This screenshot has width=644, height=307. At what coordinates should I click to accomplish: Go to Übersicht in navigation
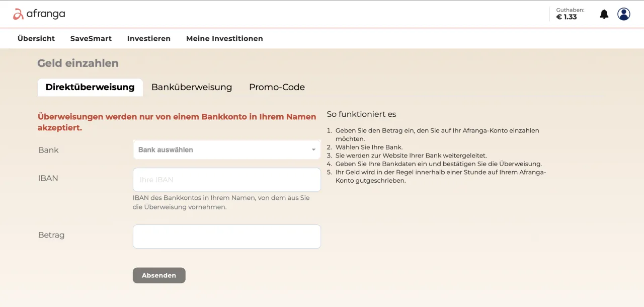(x=36, y=38)
